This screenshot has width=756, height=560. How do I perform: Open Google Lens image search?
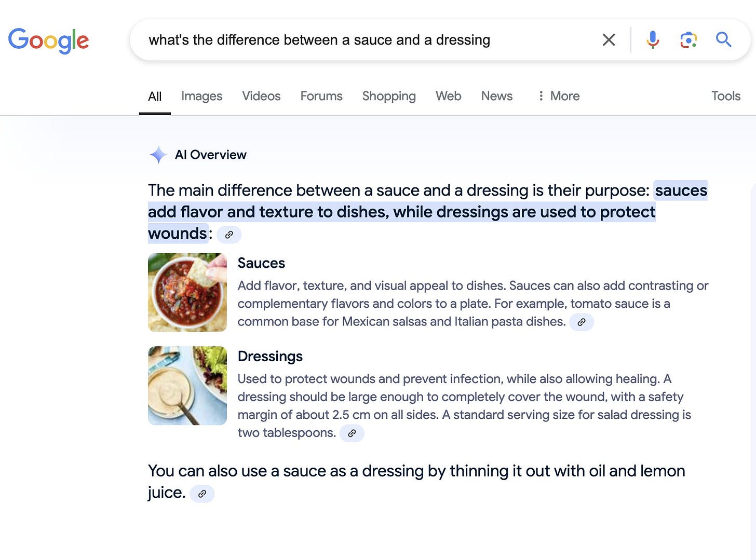(x=688, y=39)
